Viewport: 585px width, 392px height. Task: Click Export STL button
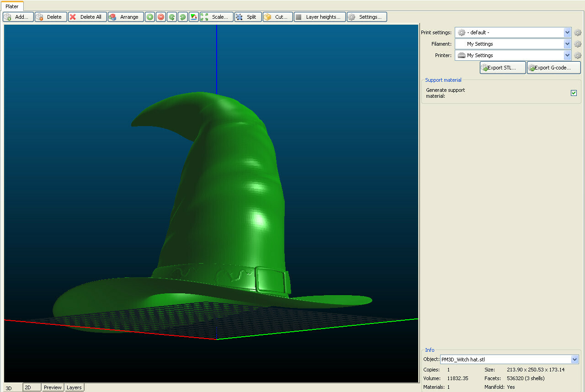502,68
